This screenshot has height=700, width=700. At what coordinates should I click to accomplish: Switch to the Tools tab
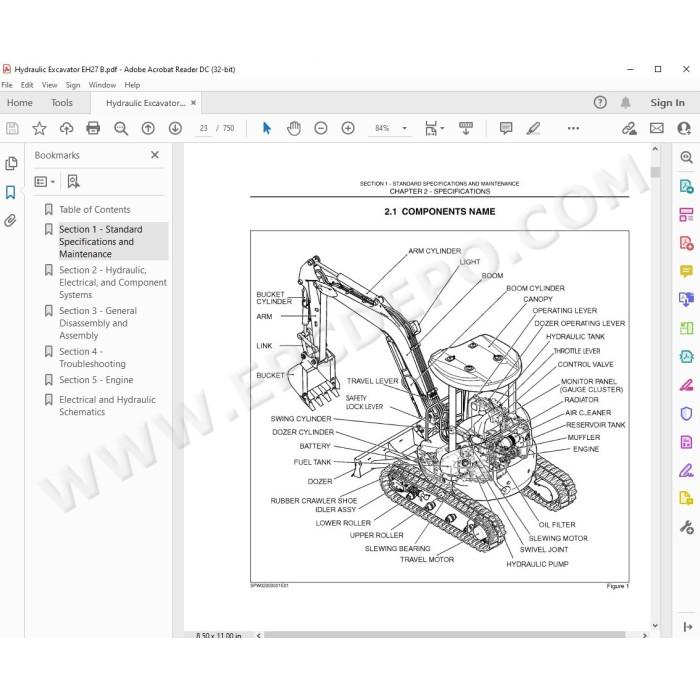pyautogui.click(x=62, y=103)
